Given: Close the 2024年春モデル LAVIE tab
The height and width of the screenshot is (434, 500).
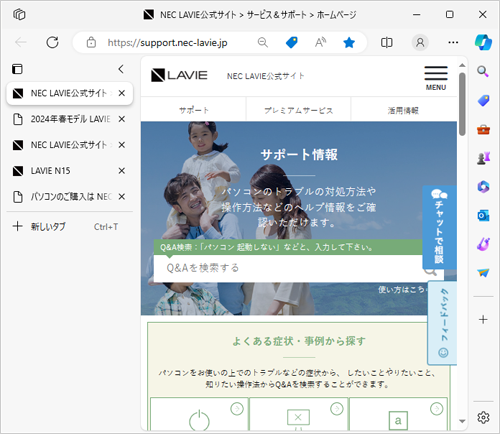Looking at the screenshot, I should pos(122,119).
